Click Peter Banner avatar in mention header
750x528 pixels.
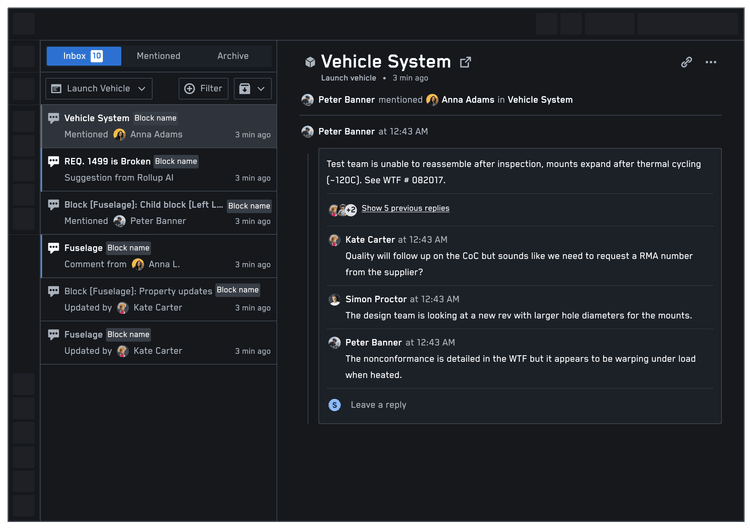pyautogui.click(x=308, y=100)
